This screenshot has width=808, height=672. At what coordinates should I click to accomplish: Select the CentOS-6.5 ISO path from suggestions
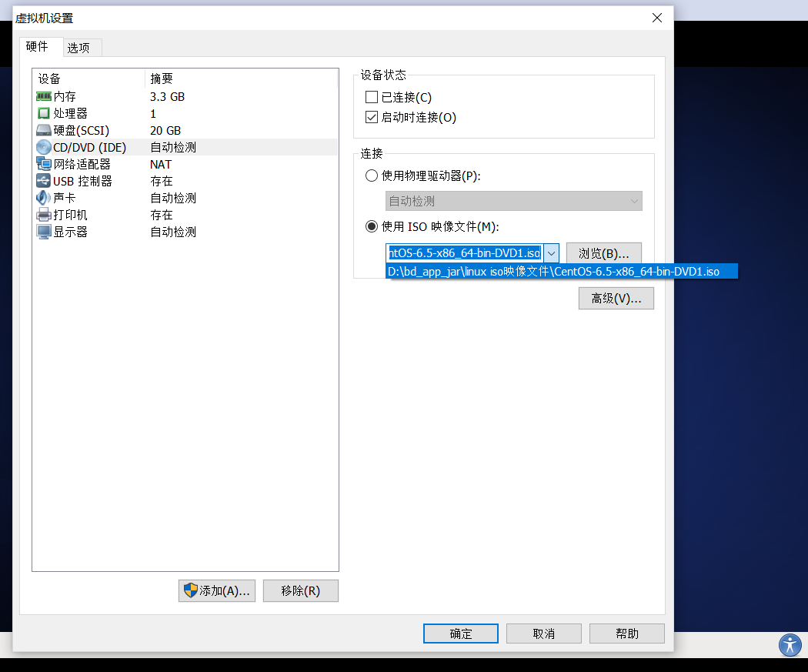(x=562, y=271)
